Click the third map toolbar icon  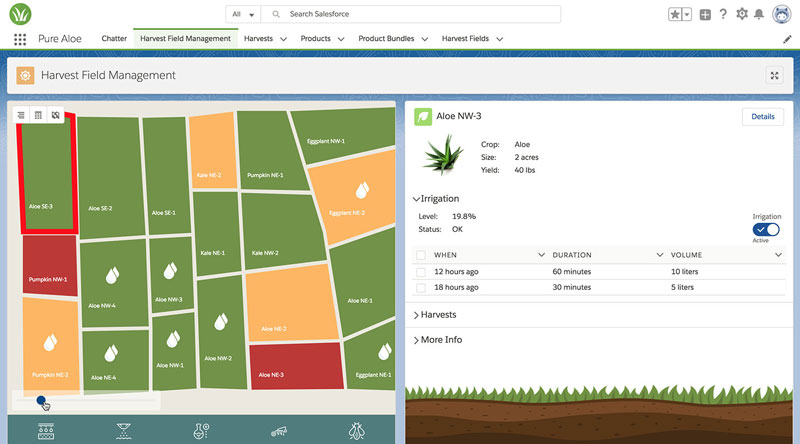(56, 115)
